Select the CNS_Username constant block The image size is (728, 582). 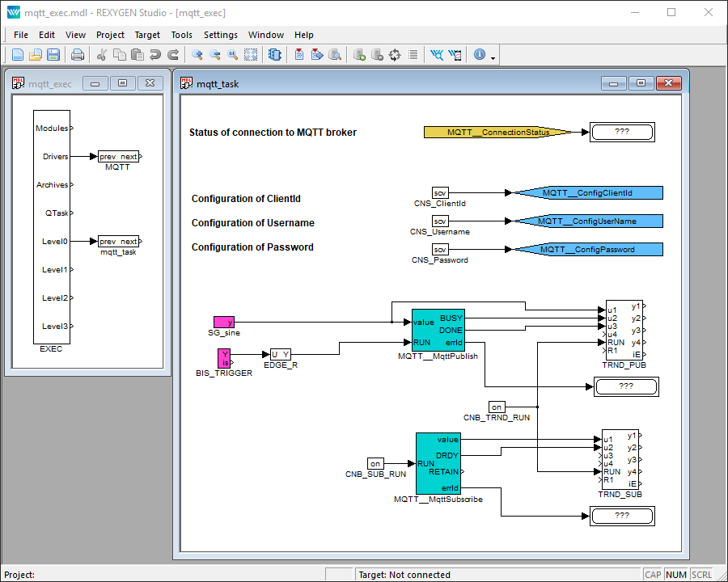click(x=440, y=221)
